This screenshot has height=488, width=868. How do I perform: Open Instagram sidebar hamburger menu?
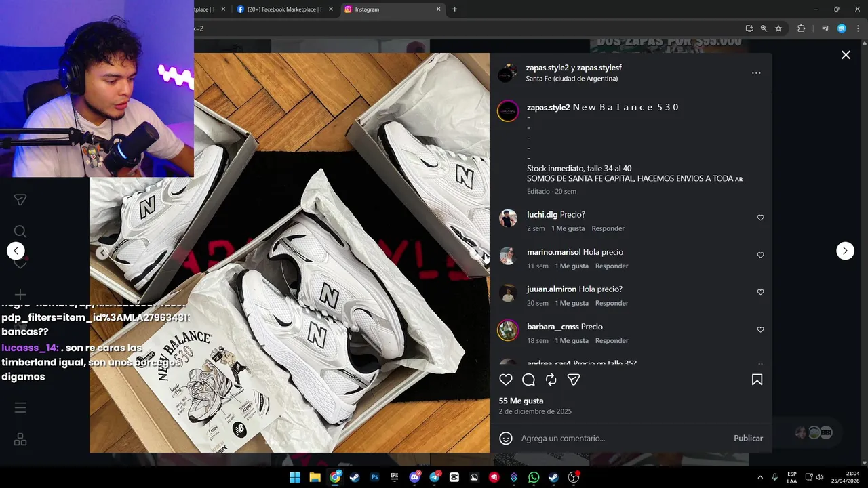click(x=20, y=407)
